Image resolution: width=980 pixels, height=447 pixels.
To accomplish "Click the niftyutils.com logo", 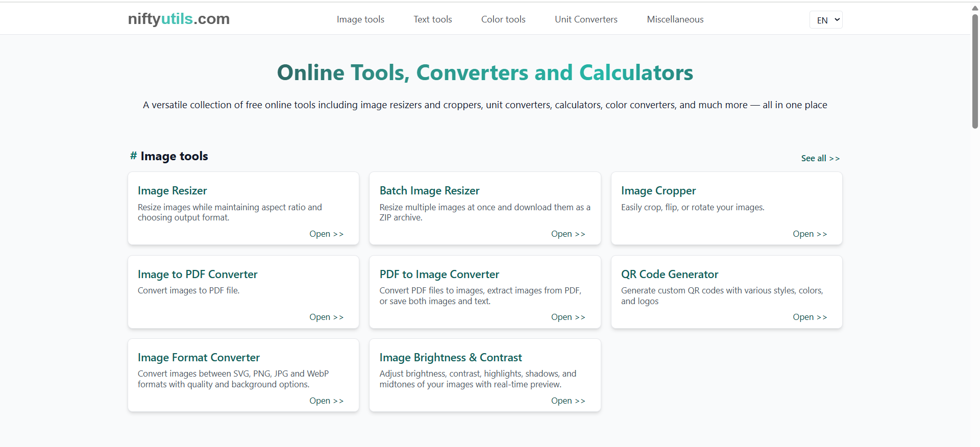I will pyautogui.click(x=179, y=19).
